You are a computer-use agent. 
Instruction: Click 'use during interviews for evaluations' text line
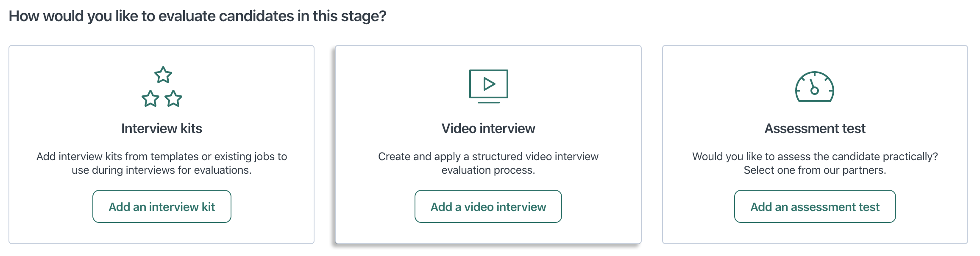pyautogui.click(x=161, y=170)
